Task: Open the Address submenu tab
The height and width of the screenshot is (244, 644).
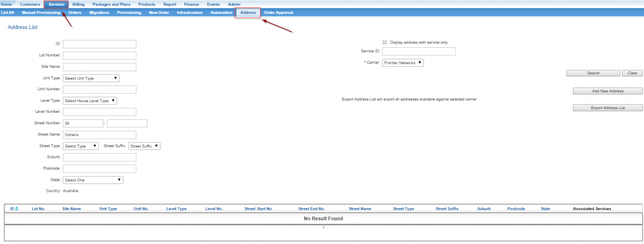Action: (x=248, y=12)
